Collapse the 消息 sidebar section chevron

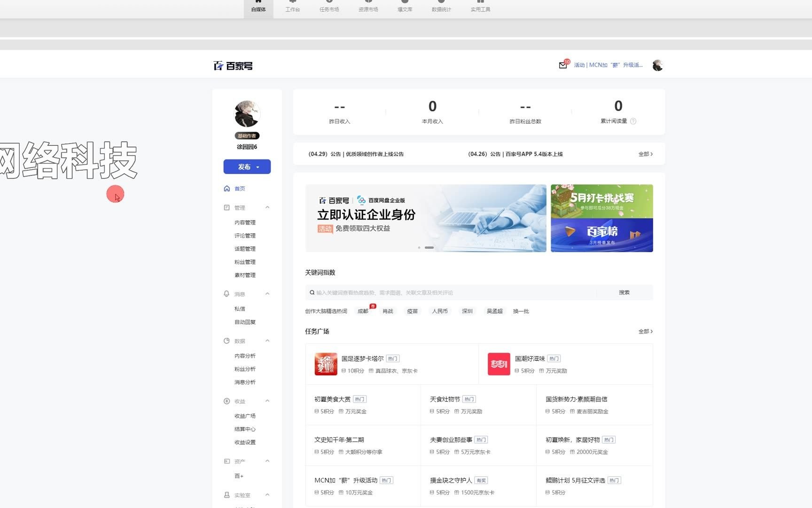(x=267, y=294)
